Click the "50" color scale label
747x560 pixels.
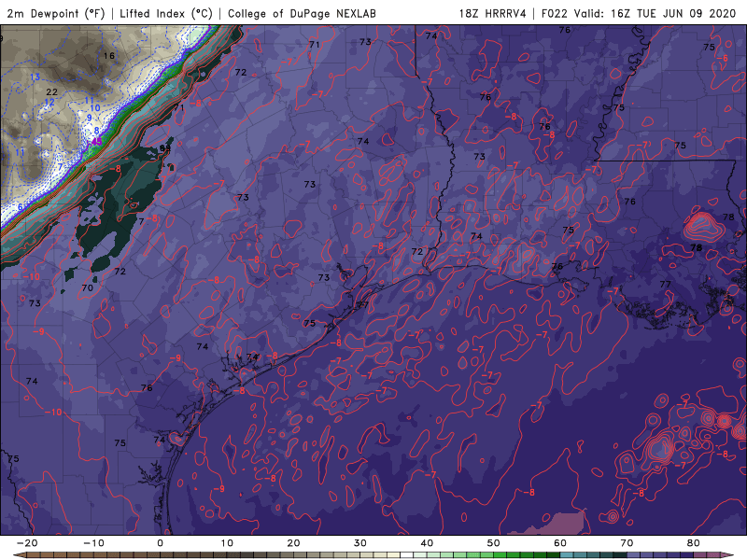click(494, 543)
